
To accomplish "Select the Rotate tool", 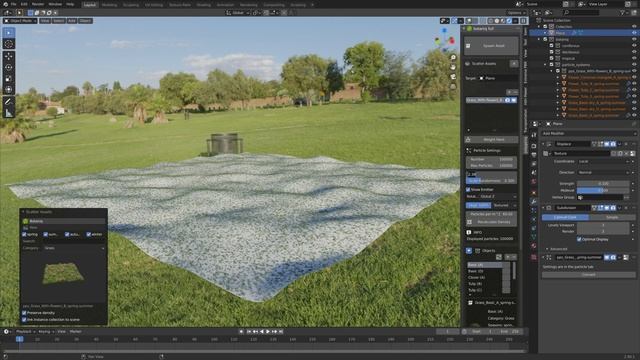I will (9, 67).
